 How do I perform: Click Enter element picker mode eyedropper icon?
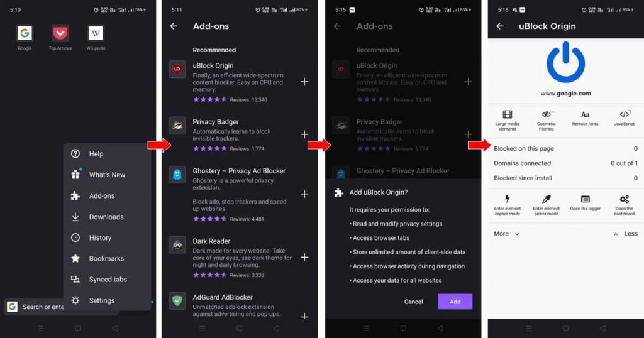pos(547,199)
